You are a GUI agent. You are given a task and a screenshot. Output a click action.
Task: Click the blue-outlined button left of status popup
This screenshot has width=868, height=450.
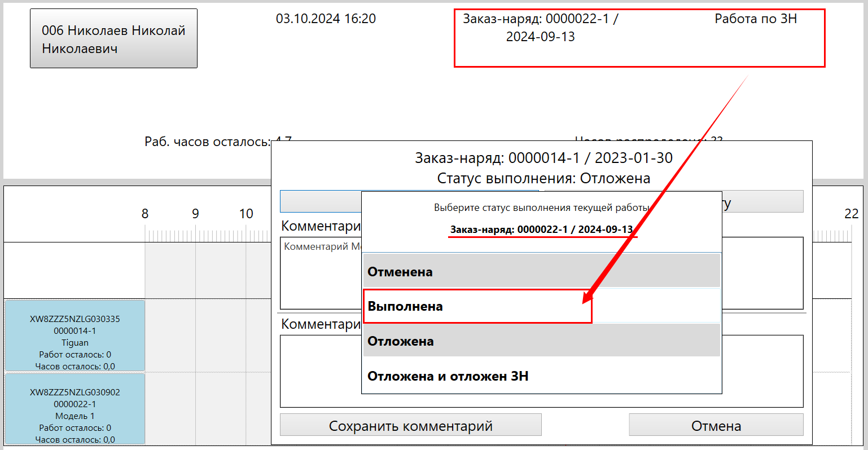[320, 201]
